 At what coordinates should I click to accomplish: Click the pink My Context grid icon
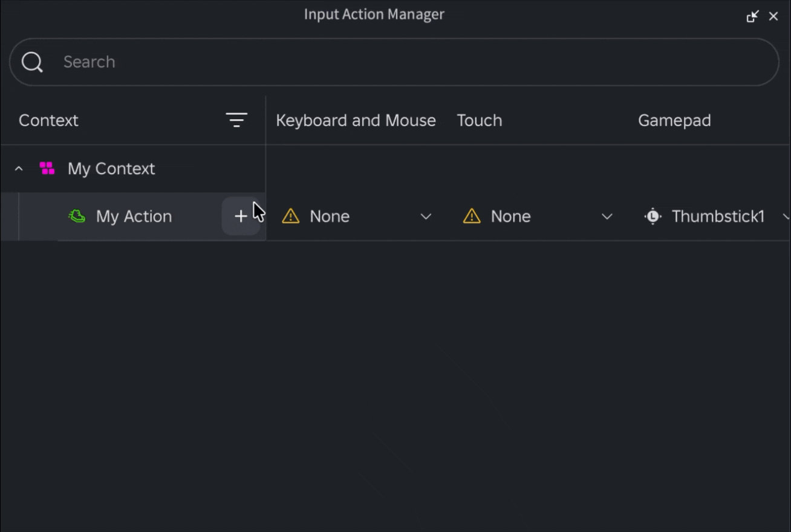(47, 168)
